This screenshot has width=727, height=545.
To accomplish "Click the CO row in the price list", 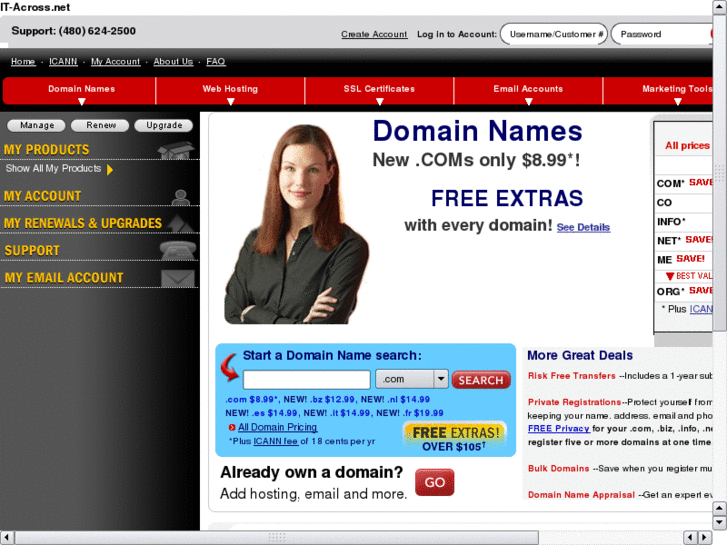I will click(x=684, y=203).
